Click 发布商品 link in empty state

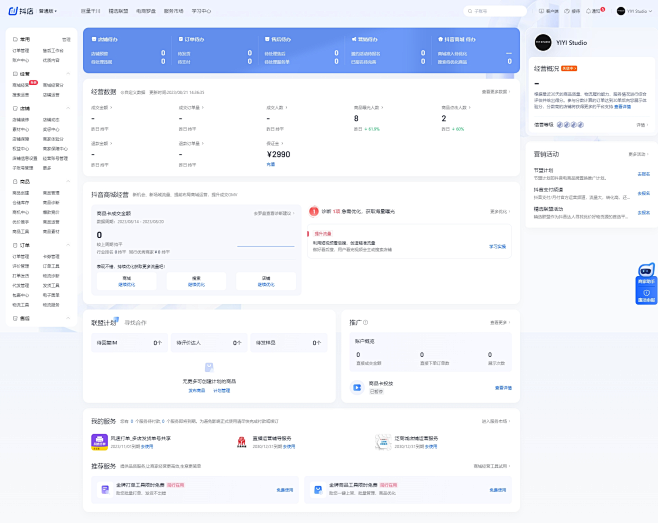[x=195, y=390]
